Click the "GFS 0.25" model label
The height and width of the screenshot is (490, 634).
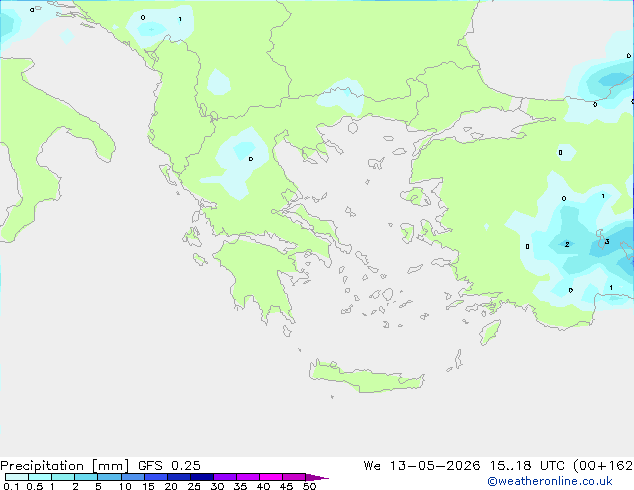tap(169, 466)
